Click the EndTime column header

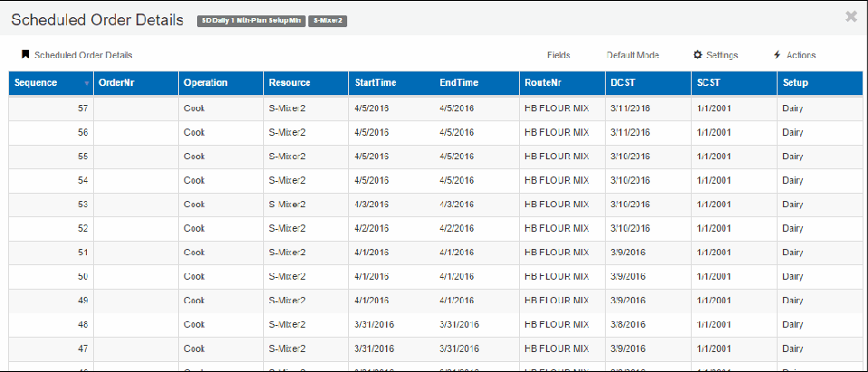coord(458,83)
